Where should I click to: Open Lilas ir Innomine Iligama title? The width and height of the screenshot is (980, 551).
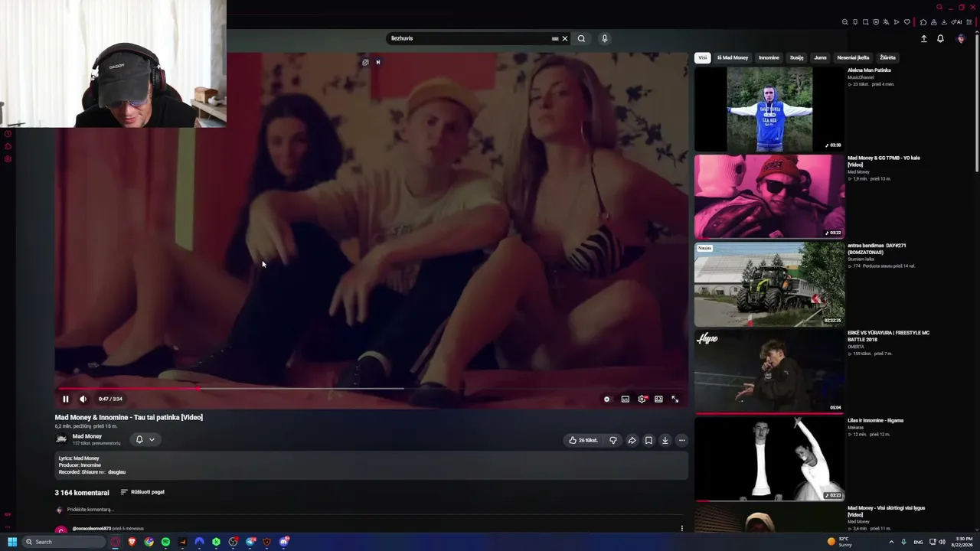coord(875,420)
